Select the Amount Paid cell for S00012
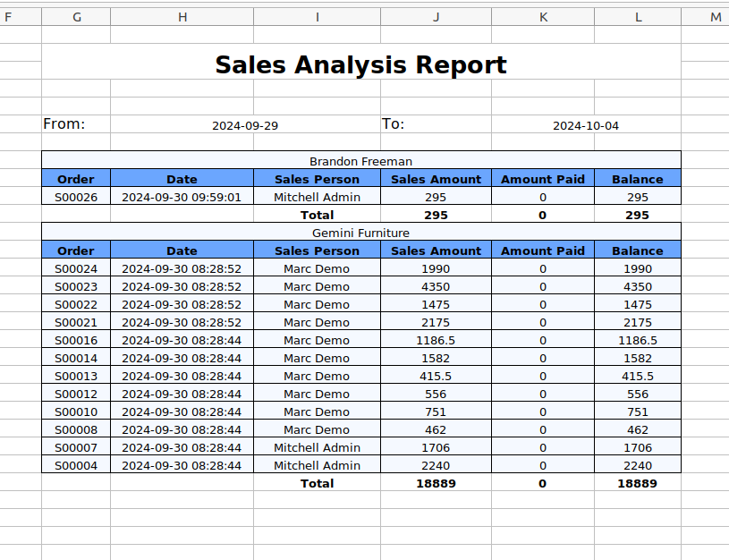The width and height of the screenshot is (729, 560). click(543, 394)
